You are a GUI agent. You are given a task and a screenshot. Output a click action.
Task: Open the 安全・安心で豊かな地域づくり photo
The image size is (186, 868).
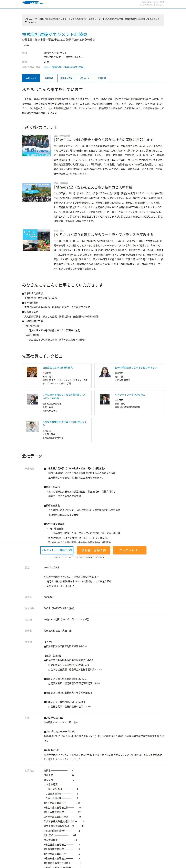click(x=37, y=146)
